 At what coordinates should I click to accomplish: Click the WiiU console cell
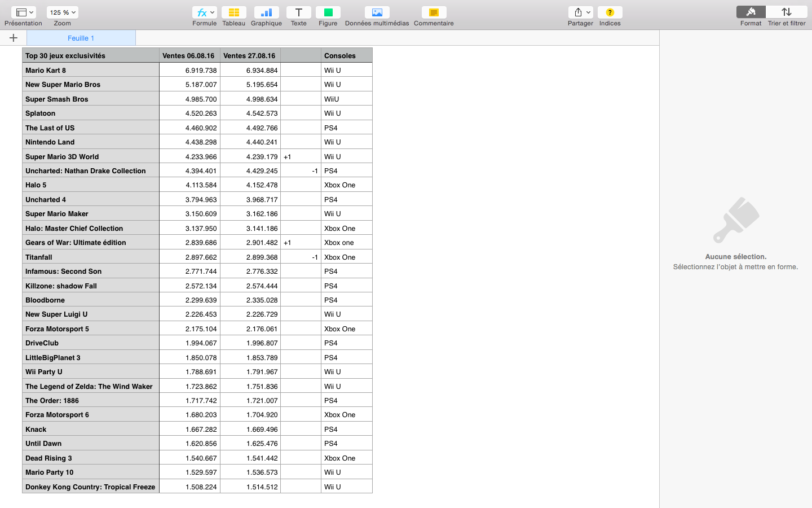click(347, 99)
